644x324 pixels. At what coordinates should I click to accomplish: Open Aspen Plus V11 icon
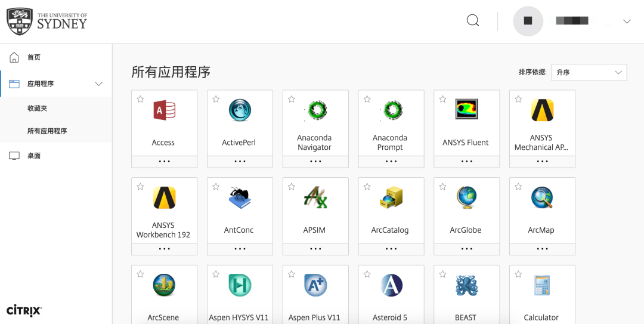(x=315, y=285)
